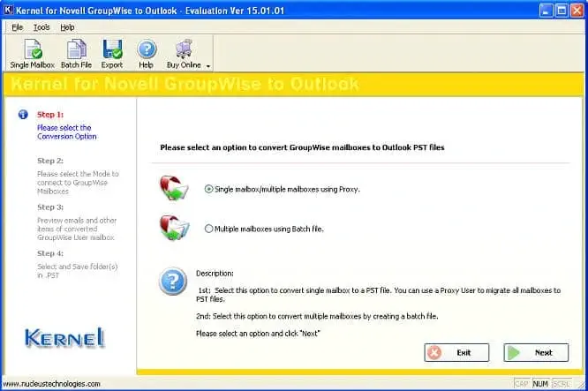This screenshot has width=588, height=391.
Task: Click the Exit button
Action: [x=456, y=352]
